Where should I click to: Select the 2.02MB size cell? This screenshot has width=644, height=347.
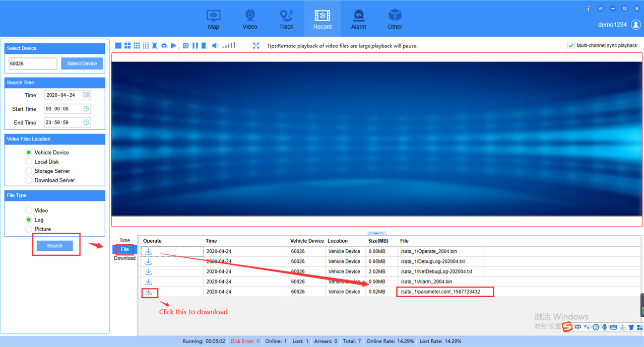[x=377, y=271]
